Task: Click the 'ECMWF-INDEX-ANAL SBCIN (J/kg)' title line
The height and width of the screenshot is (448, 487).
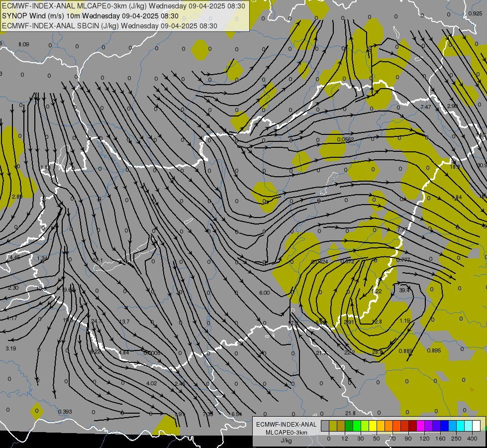Action: click(109, 26)
